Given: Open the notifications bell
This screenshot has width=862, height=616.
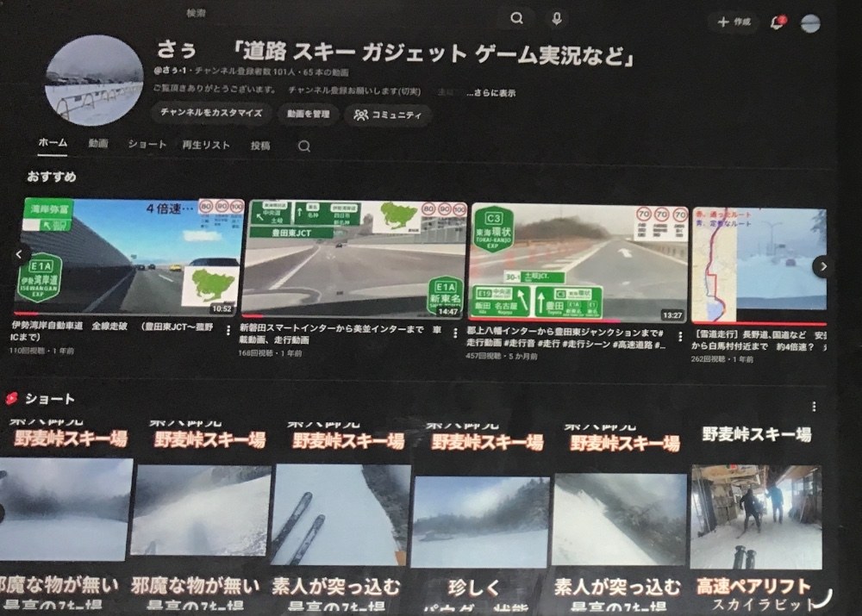Looking at the screenshot, I should 778,22.
